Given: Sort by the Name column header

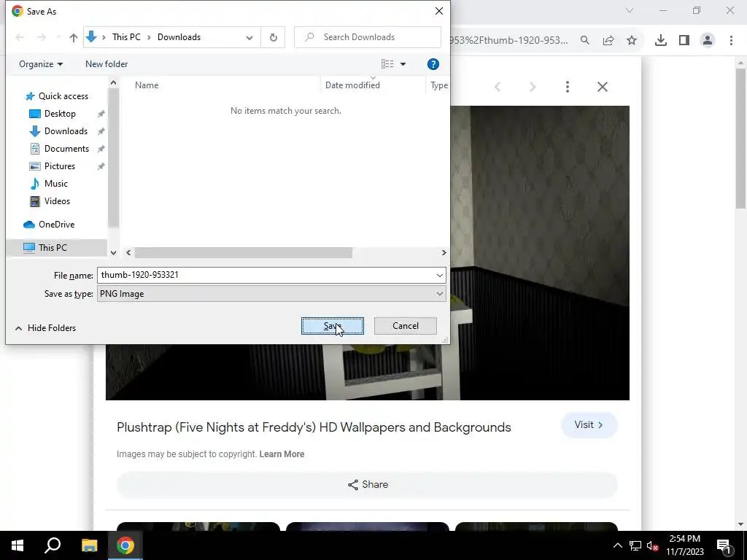Looking at the screenshot, I should [147, 85].
